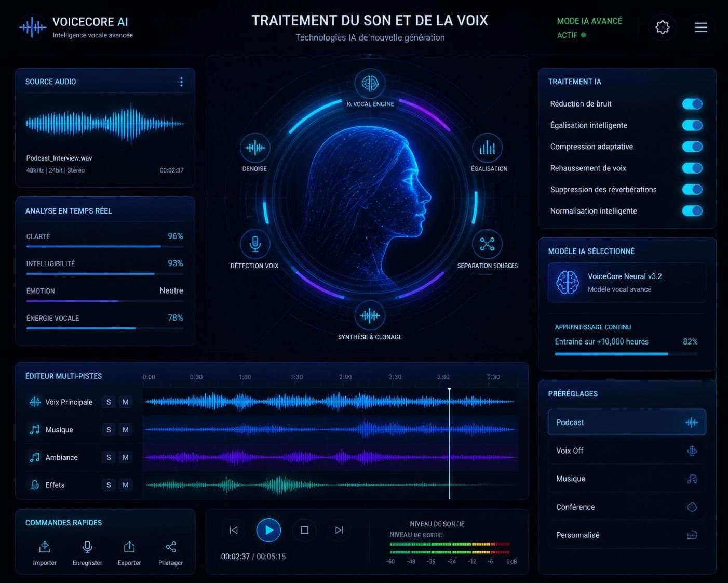Viewport: 728px width, 583px height.
Task: Click the Intelligibilité progress bar
Action: pos(104,273)
